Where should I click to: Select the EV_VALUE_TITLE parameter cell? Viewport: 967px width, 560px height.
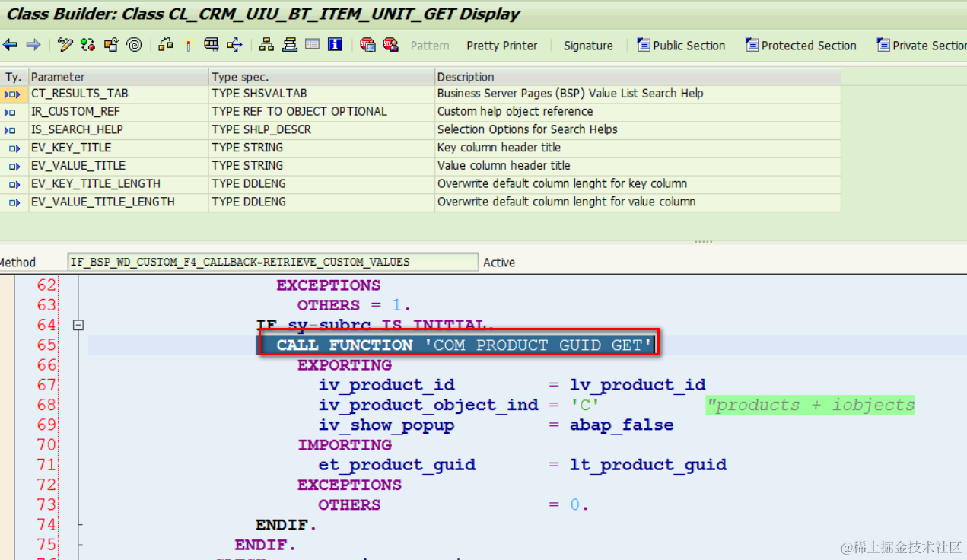(118, 166)
